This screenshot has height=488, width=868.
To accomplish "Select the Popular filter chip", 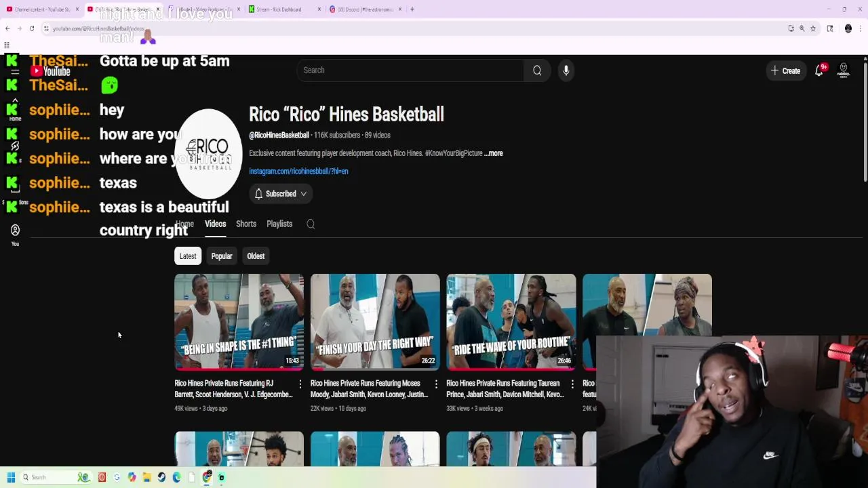I will (222, 256).
